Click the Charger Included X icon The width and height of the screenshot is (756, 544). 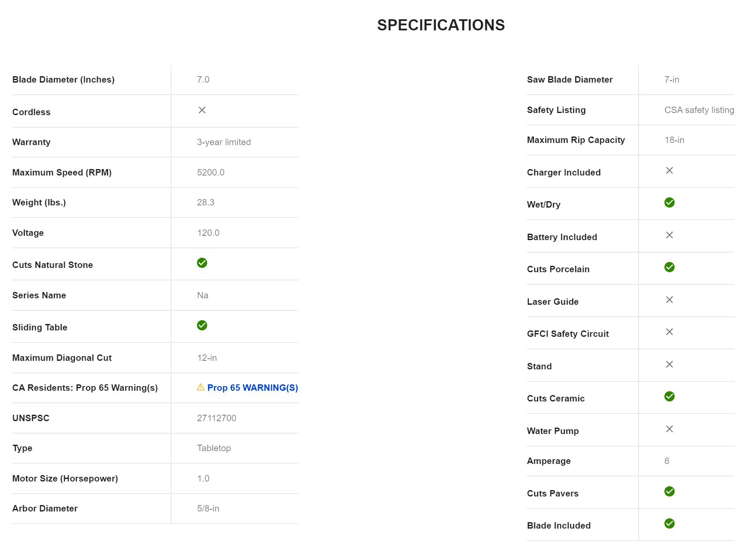click(670, 170)
